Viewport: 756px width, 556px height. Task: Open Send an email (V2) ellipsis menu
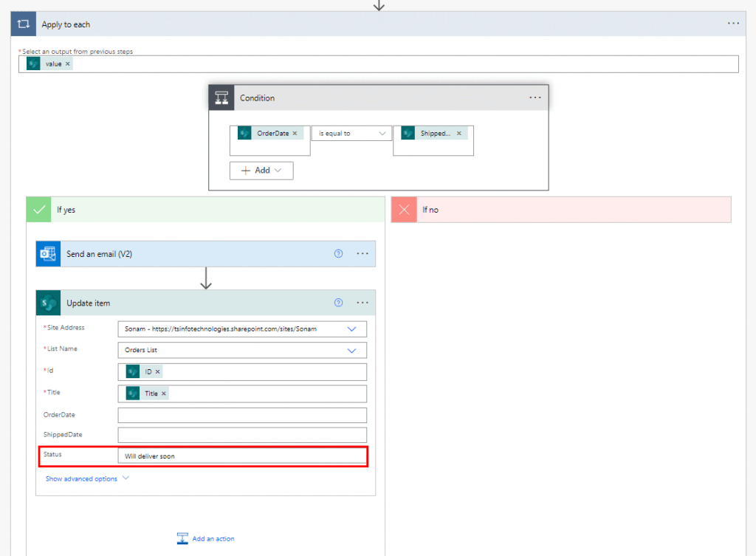pyautogui.click(x=362, y=254)
